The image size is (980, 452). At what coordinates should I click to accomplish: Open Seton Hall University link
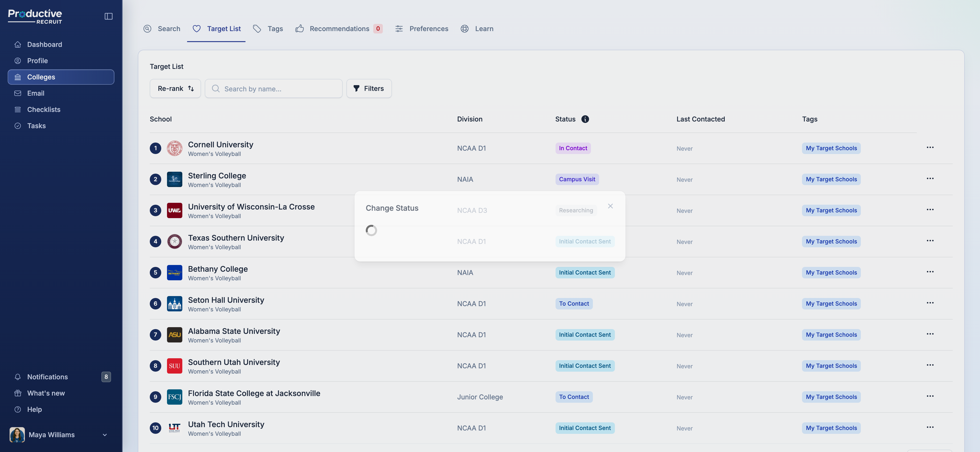pyautogui.click(x=226, y=300)
